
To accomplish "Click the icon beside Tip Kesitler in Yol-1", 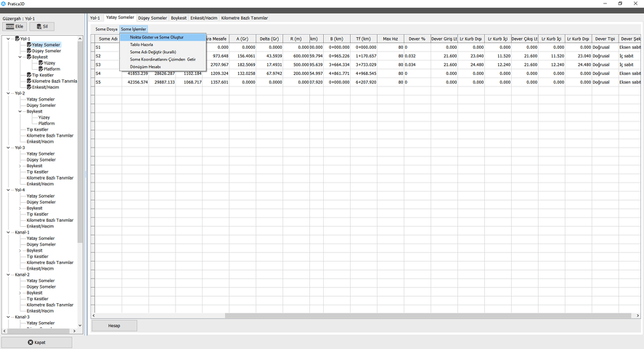I will [x=29, y=75].
